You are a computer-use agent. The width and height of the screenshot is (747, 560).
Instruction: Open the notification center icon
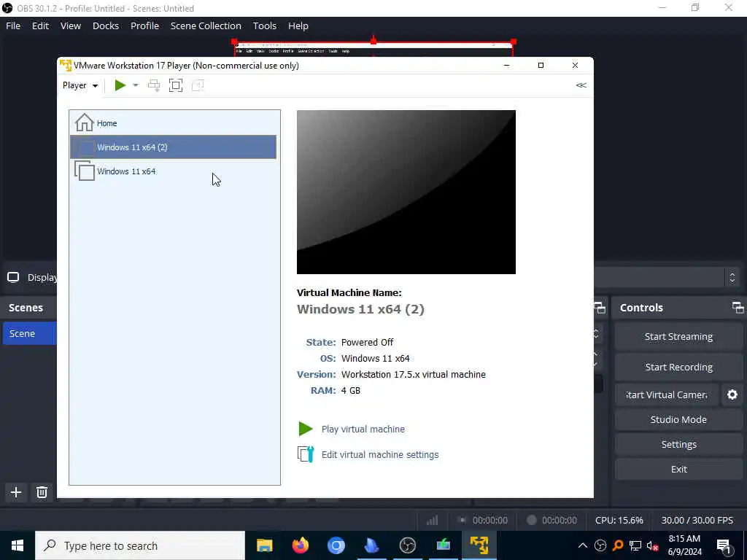coord(724,545)
